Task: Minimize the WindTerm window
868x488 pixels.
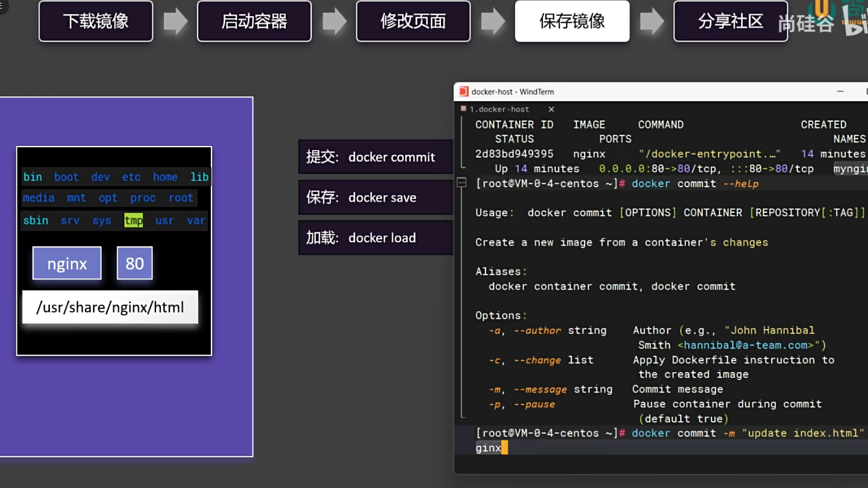Action: click(840, 92)
